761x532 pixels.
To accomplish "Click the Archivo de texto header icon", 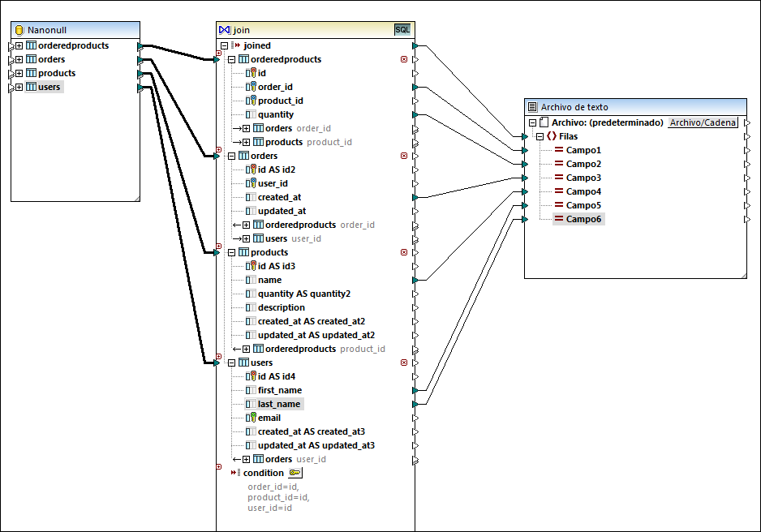I will tap(532, 107).
